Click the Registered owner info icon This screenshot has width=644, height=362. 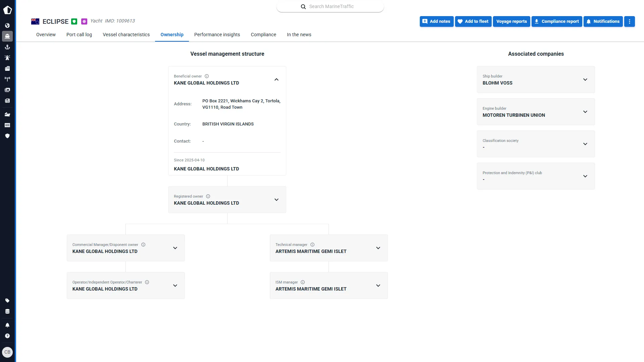(208, 196)
